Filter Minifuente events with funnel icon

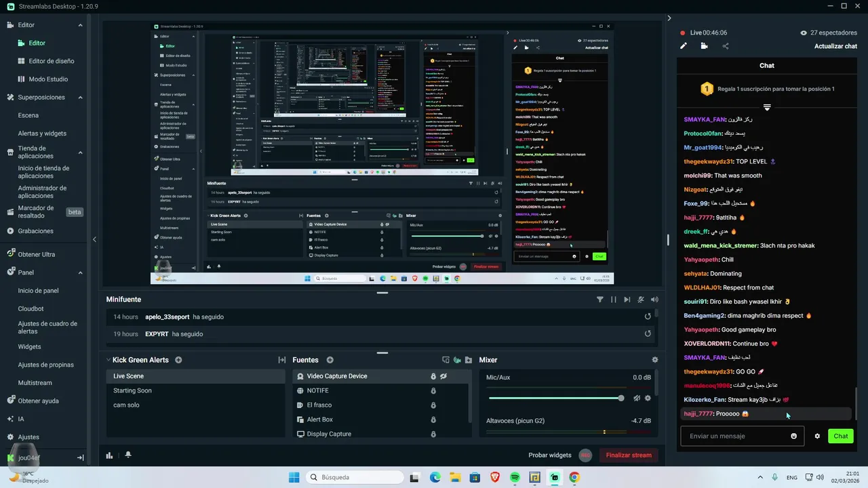click(x=599, y=300)
